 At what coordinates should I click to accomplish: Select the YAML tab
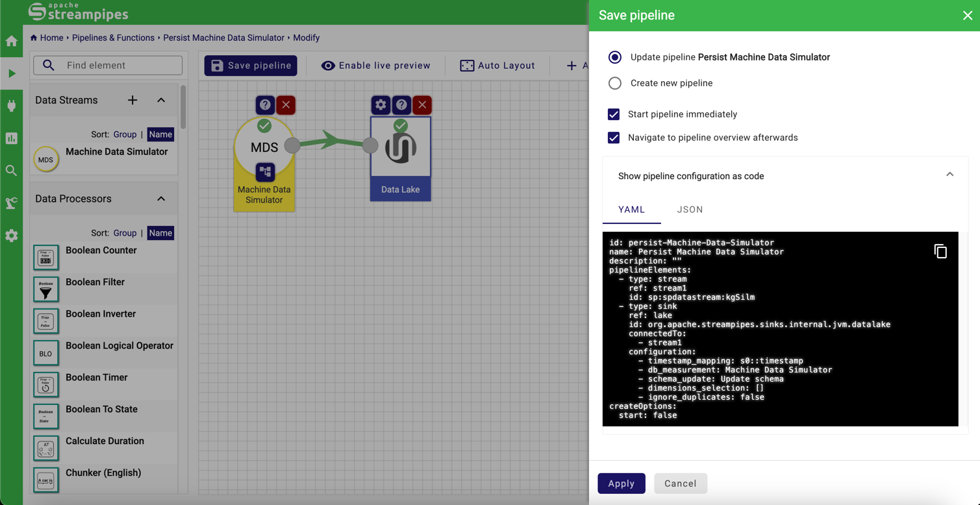click(631, 210)
